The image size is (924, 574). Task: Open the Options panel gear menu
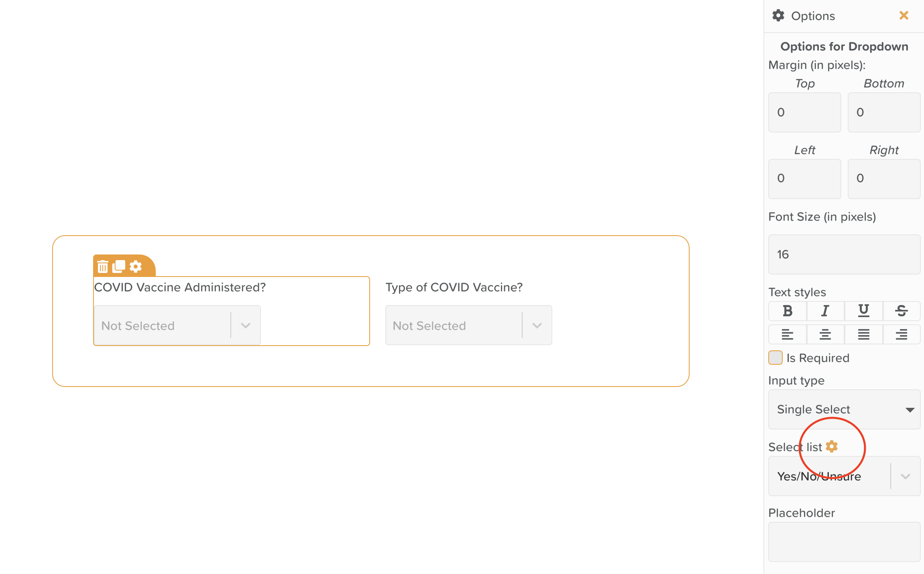pos(831,447)
